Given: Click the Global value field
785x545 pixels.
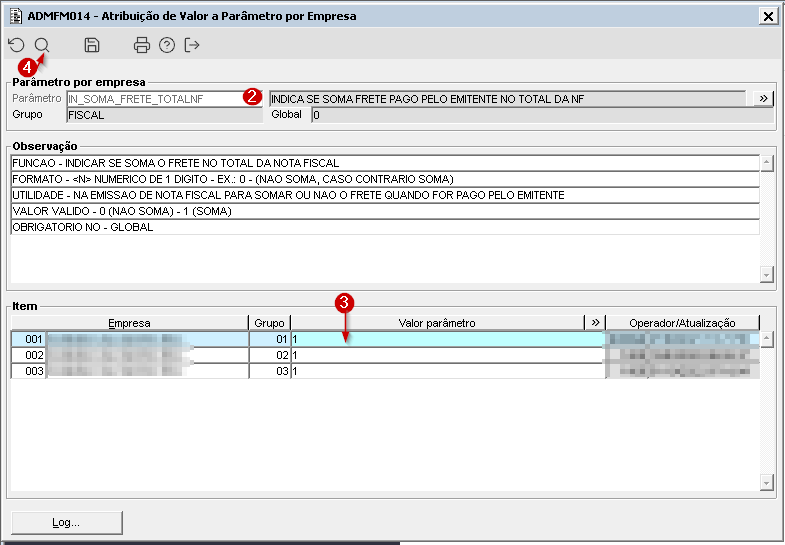Looking at the screenshot, I should click(x=543, y=115).
